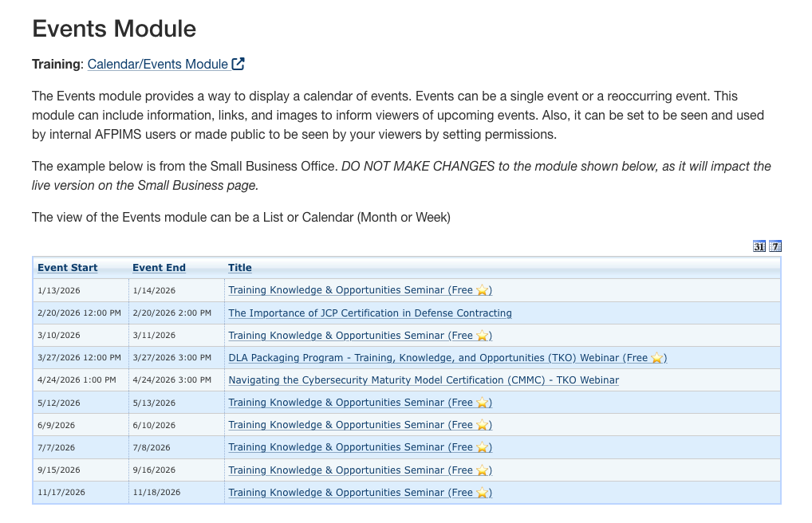Open Calendar/Events Module training link
This screenshot has width=812, height=523.
(x=157, y=64)
